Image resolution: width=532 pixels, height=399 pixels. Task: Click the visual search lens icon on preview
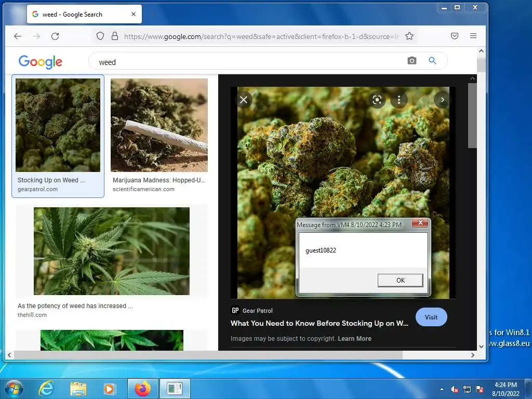point(377,100)
